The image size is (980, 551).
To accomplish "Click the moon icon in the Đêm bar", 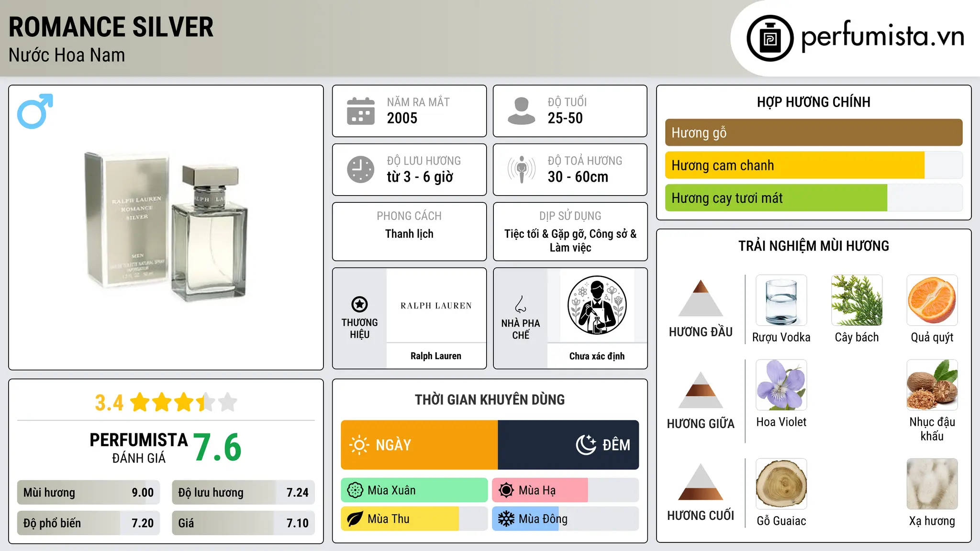I will 586,445.
